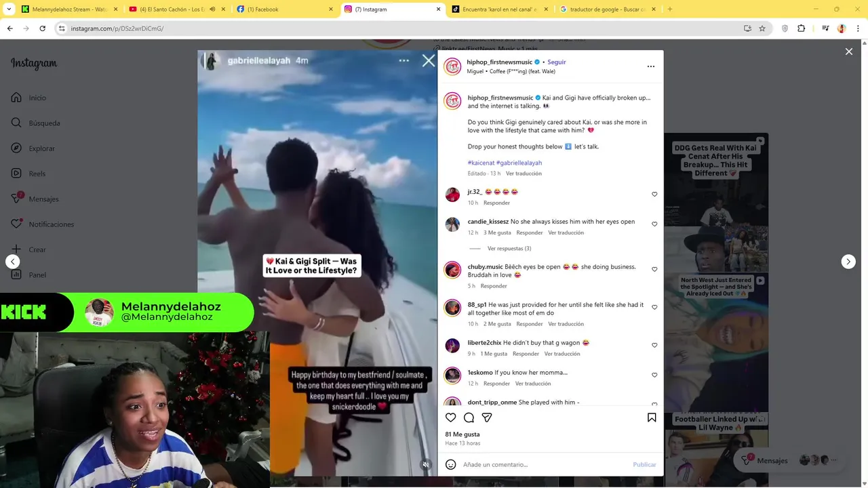This screenshot has width=868, height=488.
Task: Open post options three-dot menu
Action: click(x=651, y=66)
